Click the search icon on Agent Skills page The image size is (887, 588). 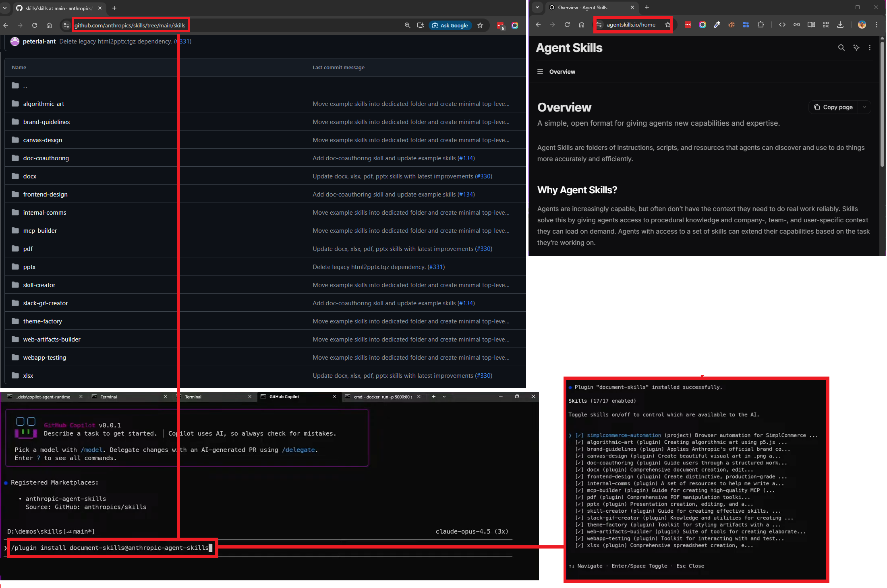tap(841, 48)
